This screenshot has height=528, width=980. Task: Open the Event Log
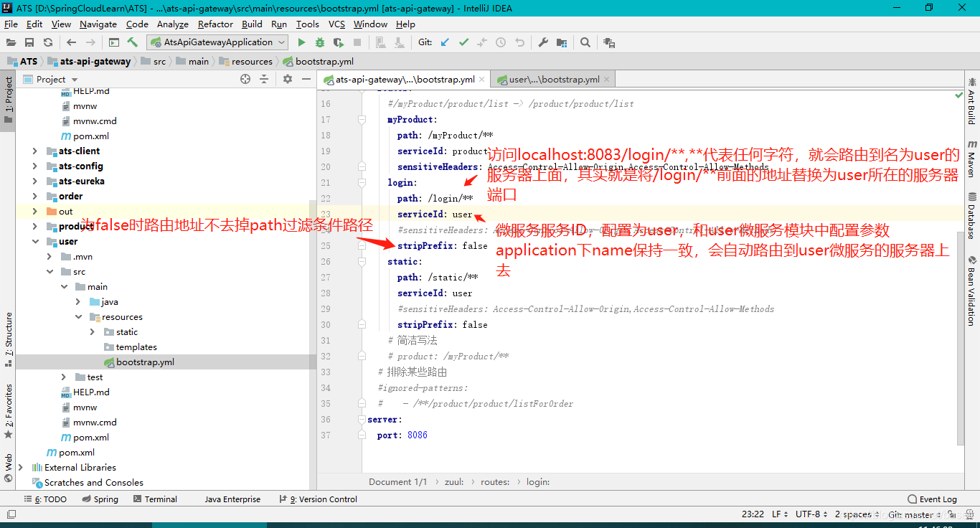click(x=933, y=499)
